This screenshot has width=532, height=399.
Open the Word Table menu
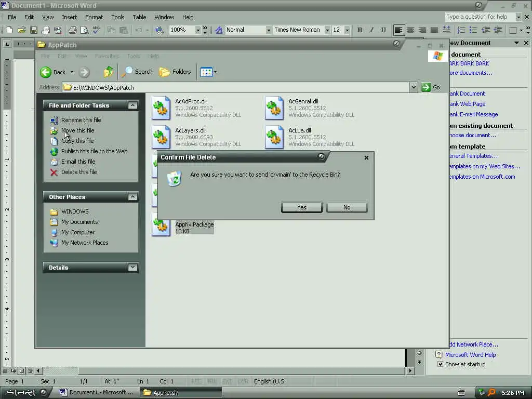(x=139, y=17)
